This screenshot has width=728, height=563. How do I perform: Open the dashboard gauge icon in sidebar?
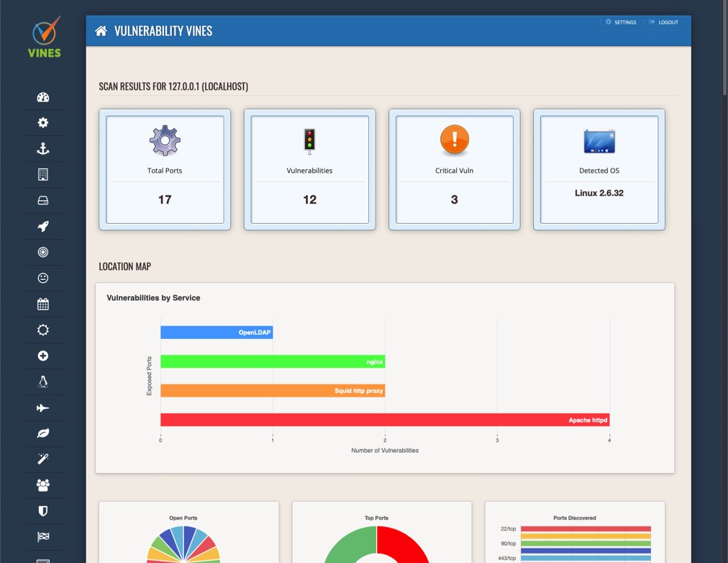43,97
